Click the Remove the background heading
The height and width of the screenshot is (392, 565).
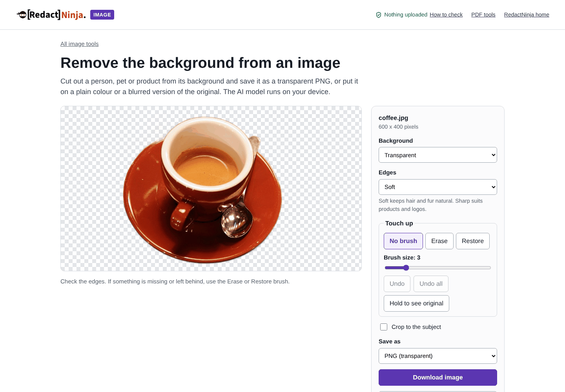tap(200, 63)
